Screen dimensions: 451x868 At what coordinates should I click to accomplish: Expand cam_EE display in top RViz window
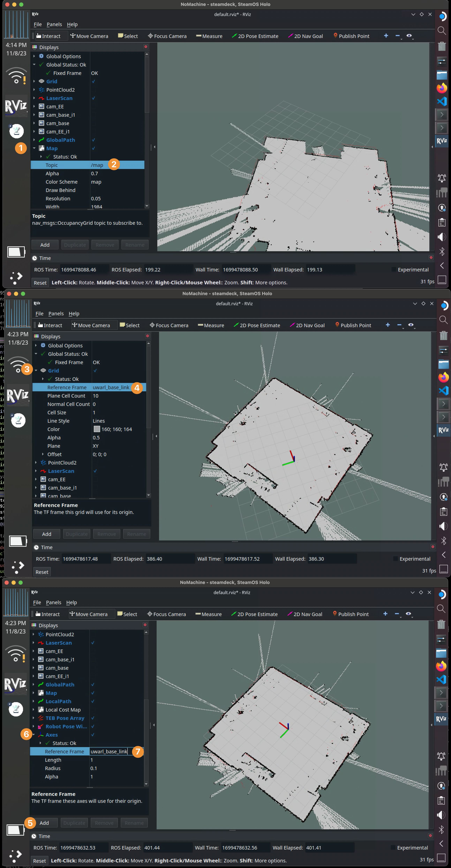pos(34,106)
